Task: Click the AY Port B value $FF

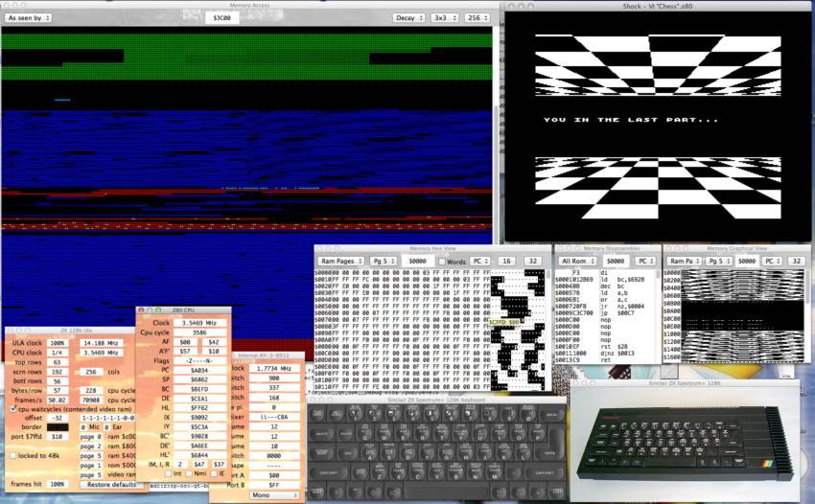Action: [x=274, y=485]
